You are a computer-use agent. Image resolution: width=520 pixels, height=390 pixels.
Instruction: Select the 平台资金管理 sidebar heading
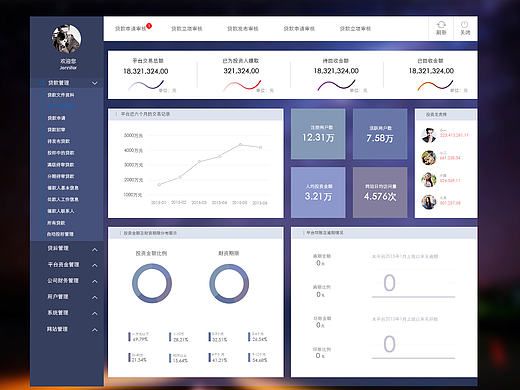point(63,264)
